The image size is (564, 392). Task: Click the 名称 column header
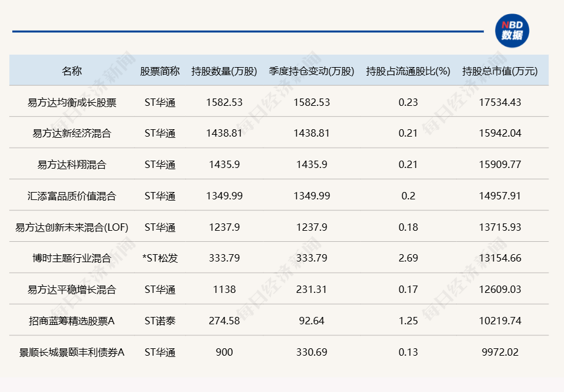[x=71, y=71]
